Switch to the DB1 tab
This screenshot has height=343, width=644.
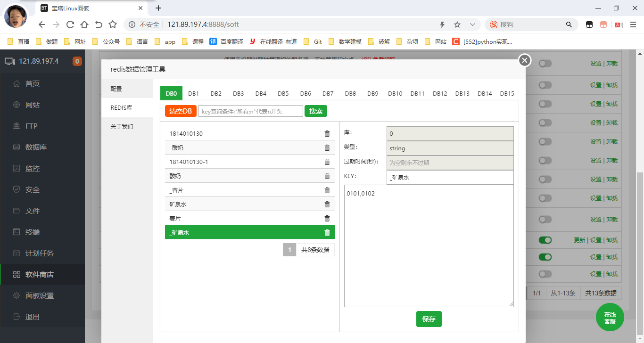coord(193,93)
